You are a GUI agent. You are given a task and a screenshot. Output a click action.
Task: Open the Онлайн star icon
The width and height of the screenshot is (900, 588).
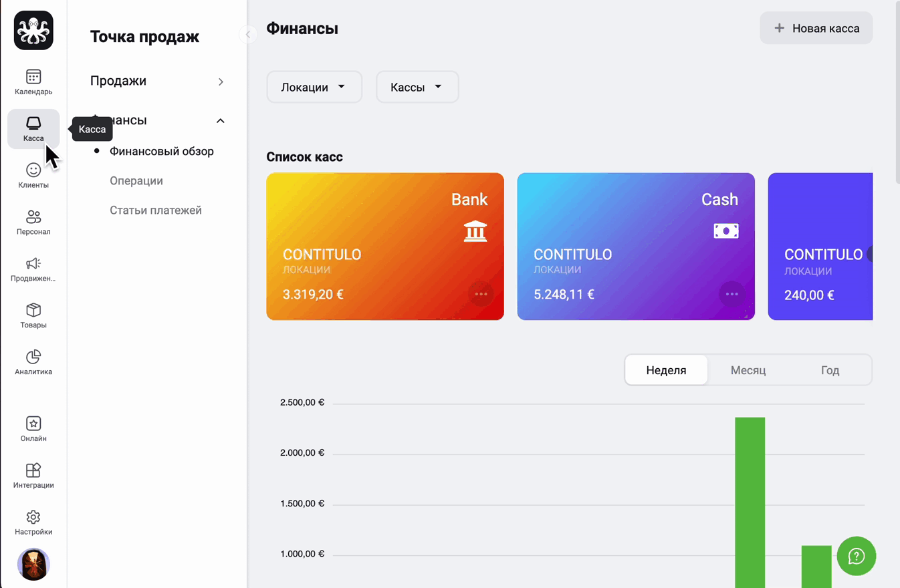(x=33, y=430)
